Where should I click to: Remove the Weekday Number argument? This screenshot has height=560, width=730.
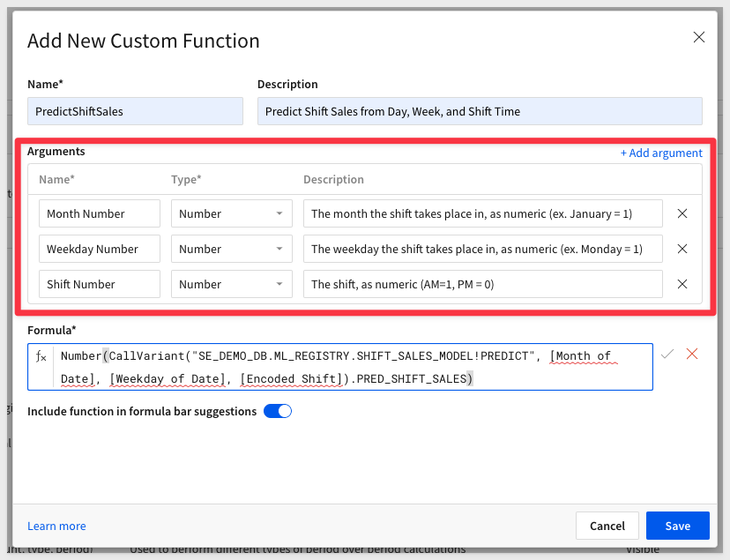pos(682,249)
